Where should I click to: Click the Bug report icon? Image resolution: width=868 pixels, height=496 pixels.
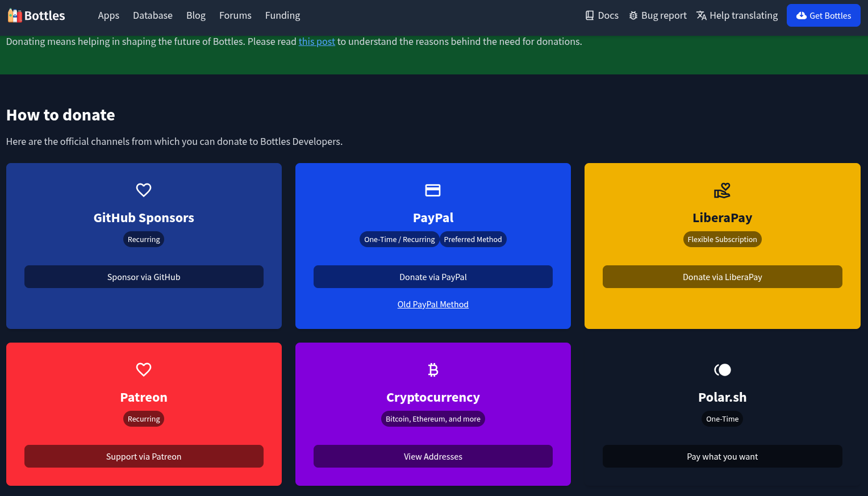tap(633, 15)
